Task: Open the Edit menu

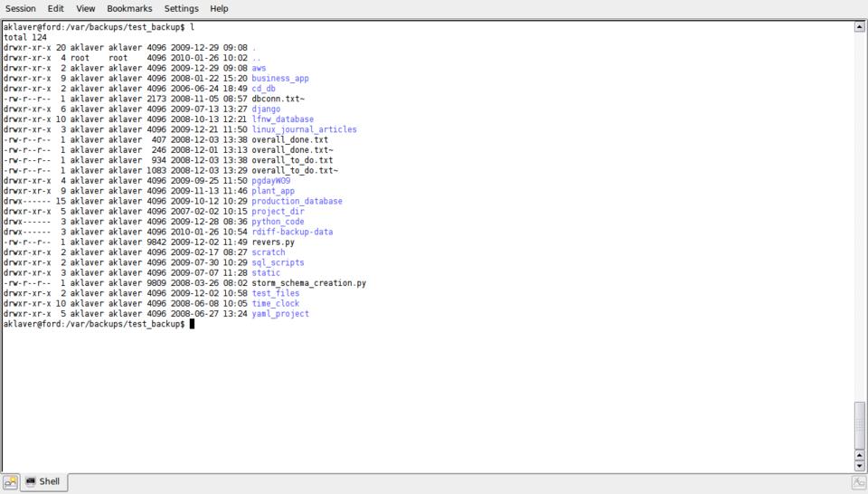Action: tap(56, 8)
